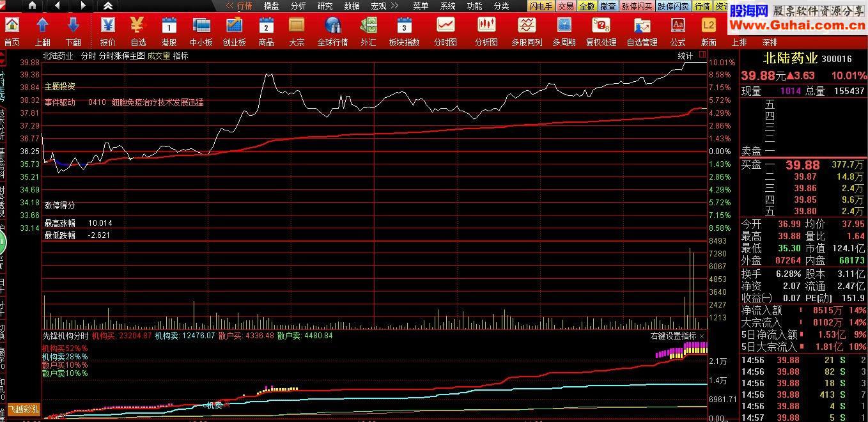This screenshot has height=422, width=868.
Task: Collapse toolbar with double-chevron up button
Action: [108, 6]
